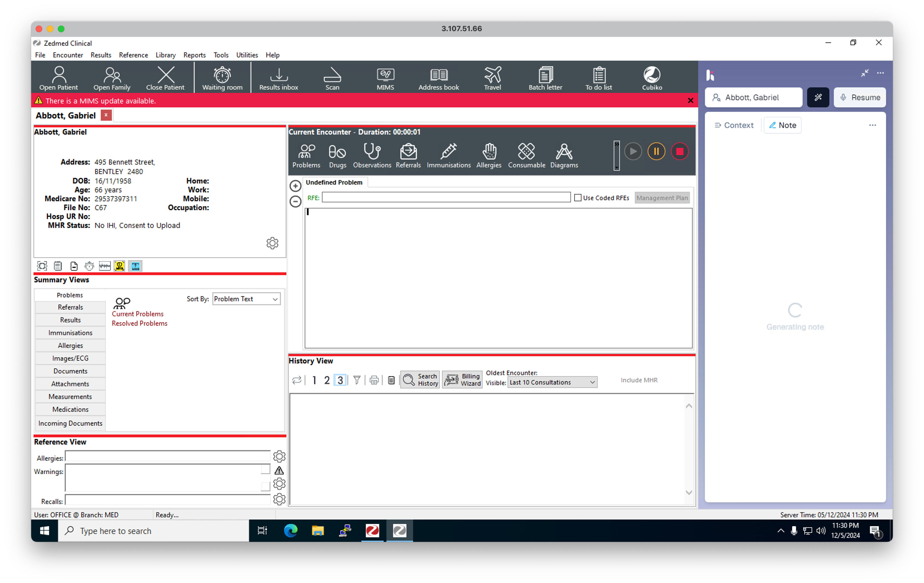
Task: Pause the current encounter timer
Action: point(656,151)
